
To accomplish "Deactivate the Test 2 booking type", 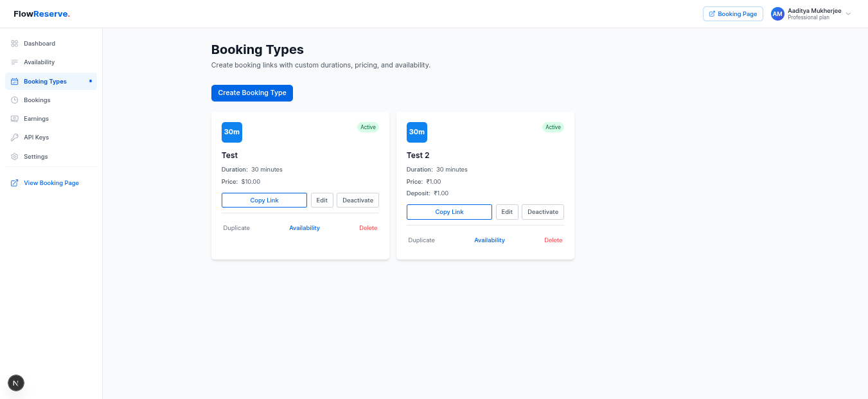I will (x=542, y=211).
